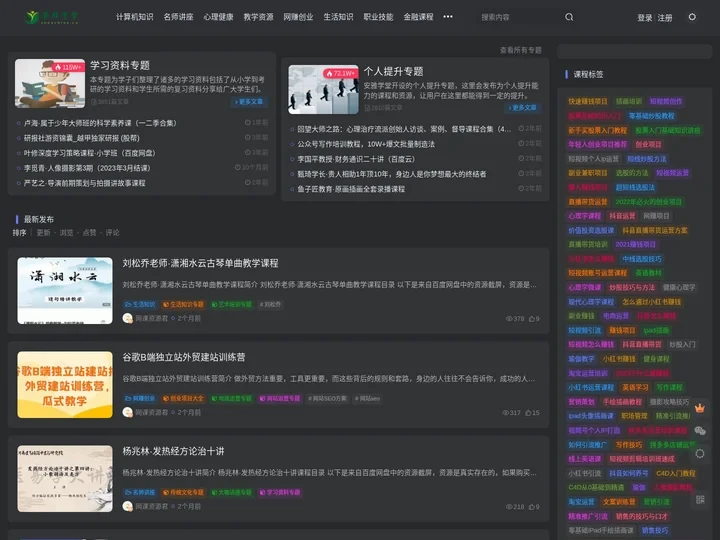Click the floating gear icon at right
The width and height of the screenshot is (720, 540).
[x=700, y=453]
